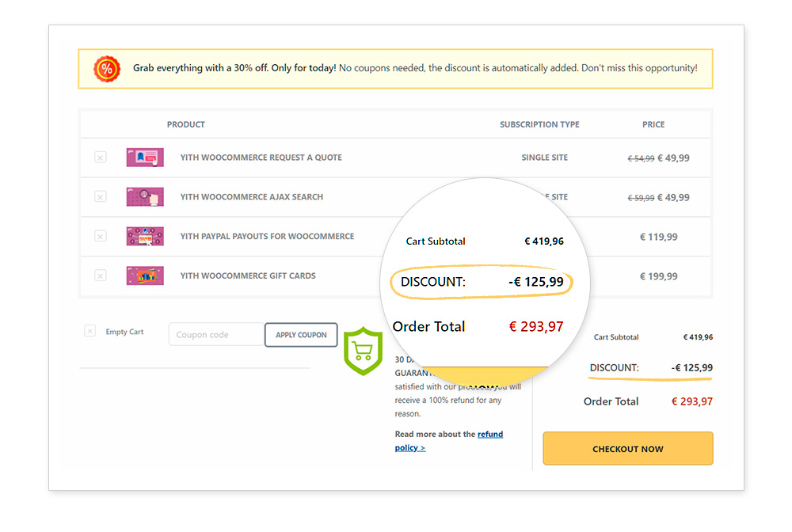Open YITH WooCommerce Ajax Search product name
Screen dimensions: 792x532
pyautogui.click(x=252, y=197)
